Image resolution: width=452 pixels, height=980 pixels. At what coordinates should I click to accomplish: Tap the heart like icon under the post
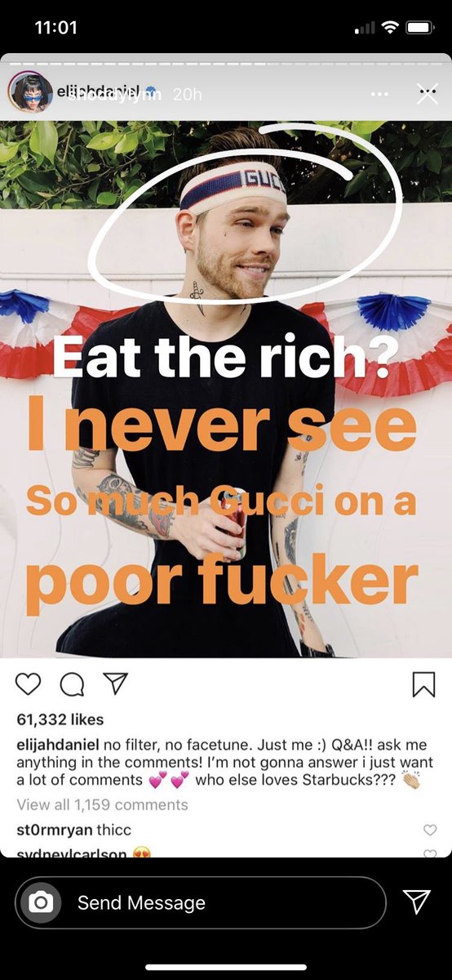click(28, 684)
